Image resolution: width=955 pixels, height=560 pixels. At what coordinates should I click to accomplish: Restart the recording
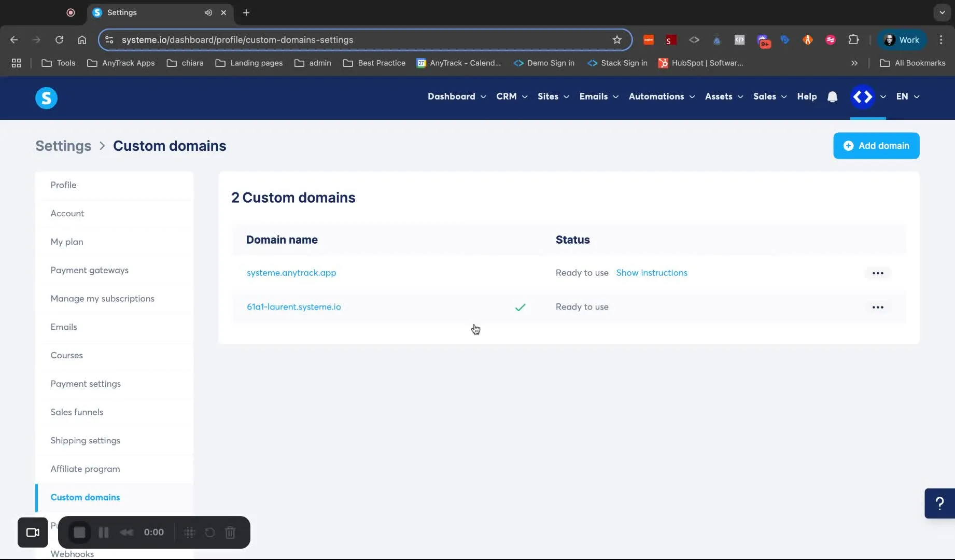[x=210, y=533]
